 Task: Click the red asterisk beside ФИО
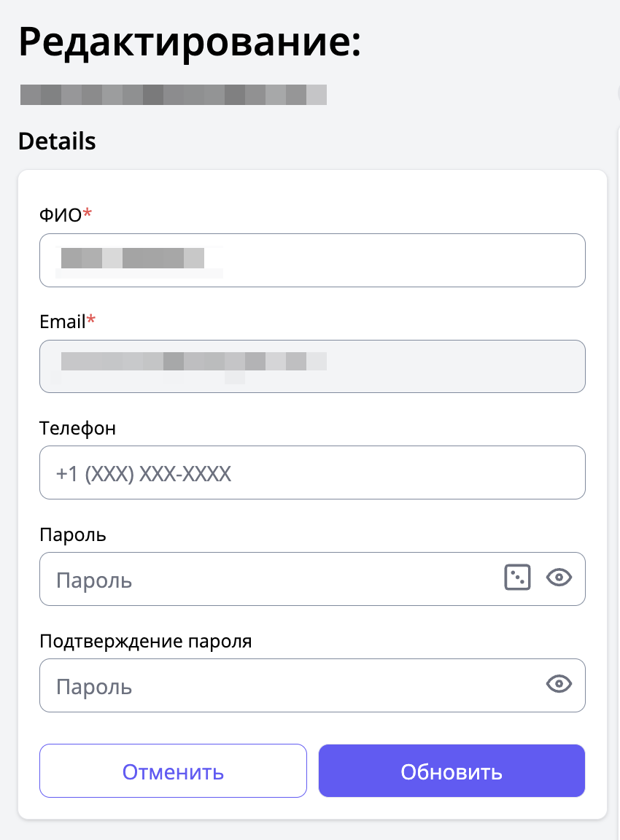88,213
